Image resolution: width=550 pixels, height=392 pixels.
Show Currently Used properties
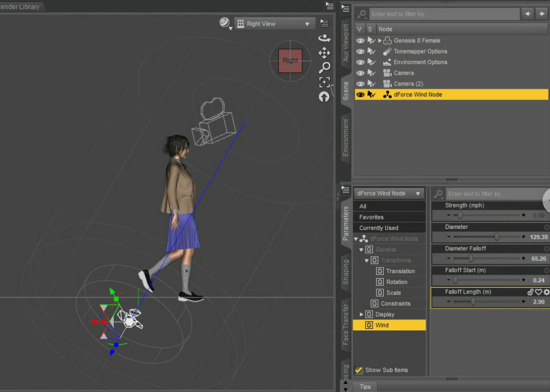(x=389, y=228)
